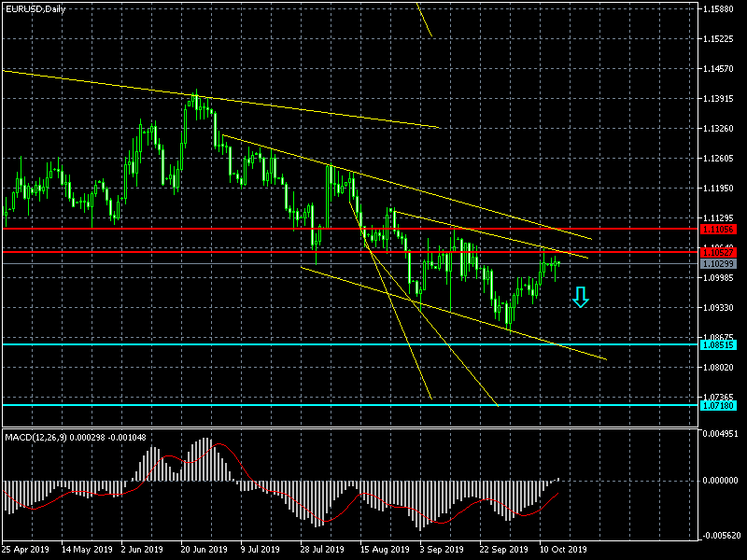Click the 22 Sep 2019 date label
Screen dimensions: 747x560
503,550
